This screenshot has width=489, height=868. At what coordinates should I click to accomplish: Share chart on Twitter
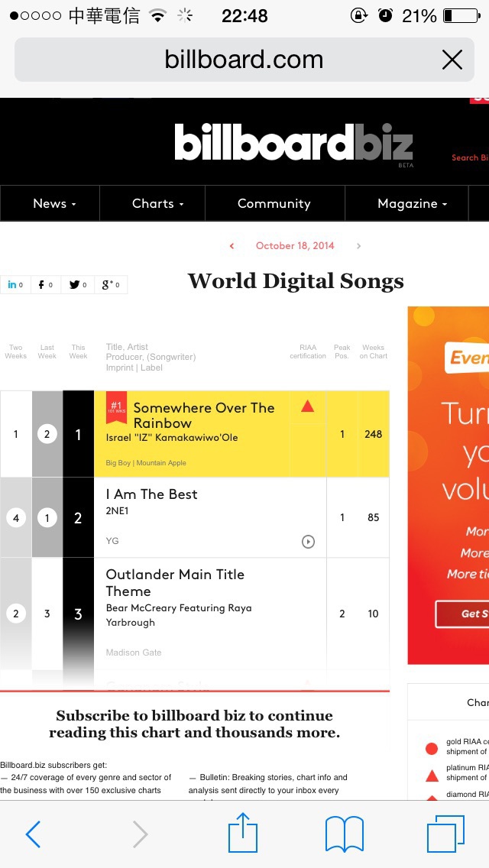[x=78, y=285]
